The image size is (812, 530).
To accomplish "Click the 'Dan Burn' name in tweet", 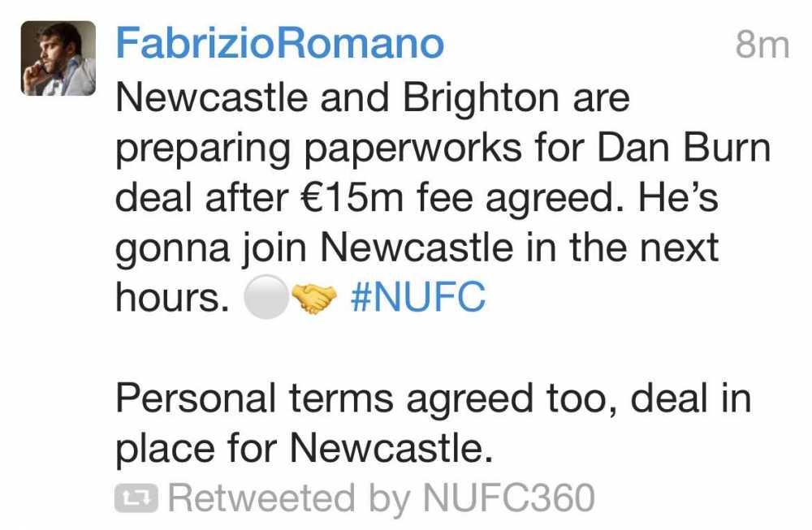I will (684, 148).
